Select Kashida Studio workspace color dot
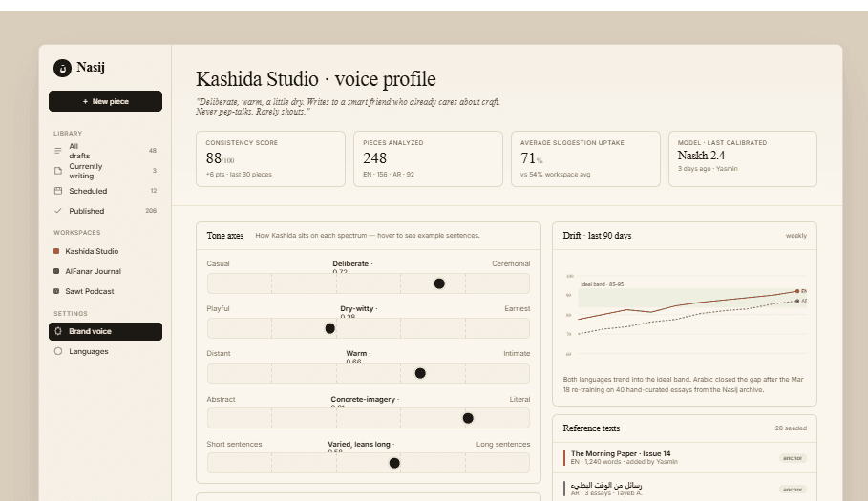868x501 pixels. click(x=56, y=251)
